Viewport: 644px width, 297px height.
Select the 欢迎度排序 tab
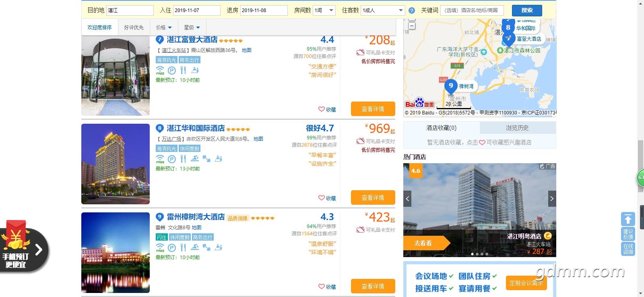tap(99, 27)
